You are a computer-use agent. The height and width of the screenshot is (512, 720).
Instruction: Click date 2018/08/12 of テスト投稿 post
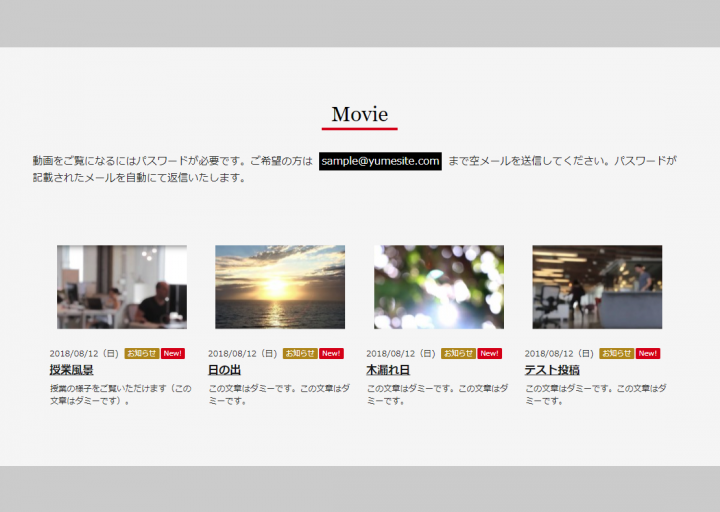pos(560,354)
